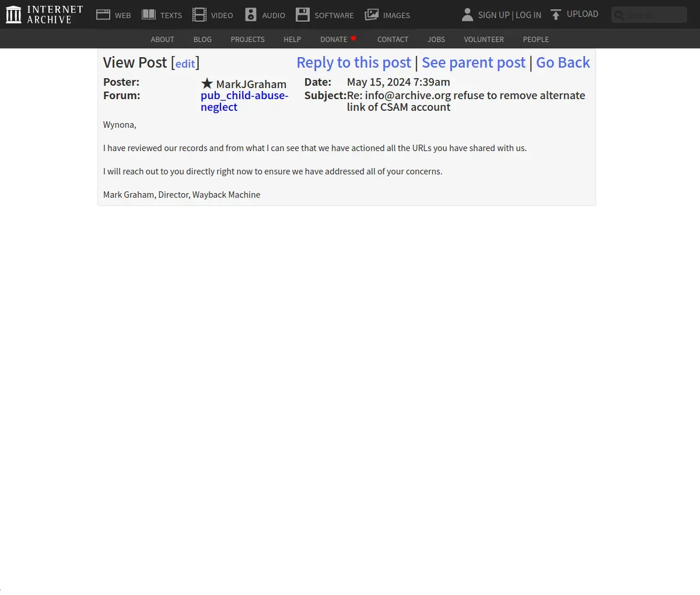The width and height of the screenshot is (700, 595).
Task: Go to the ABOUT page
Action: tap(162, 39)
